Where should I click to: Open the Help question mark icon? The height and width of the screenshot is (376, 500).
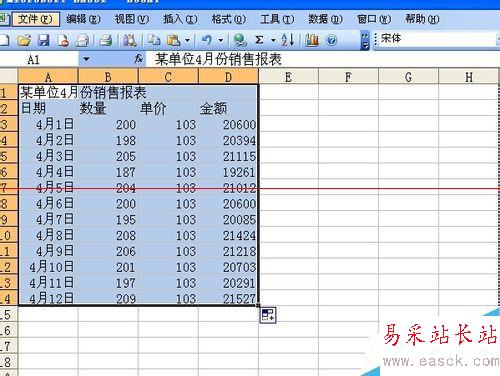tap(331, 40)
